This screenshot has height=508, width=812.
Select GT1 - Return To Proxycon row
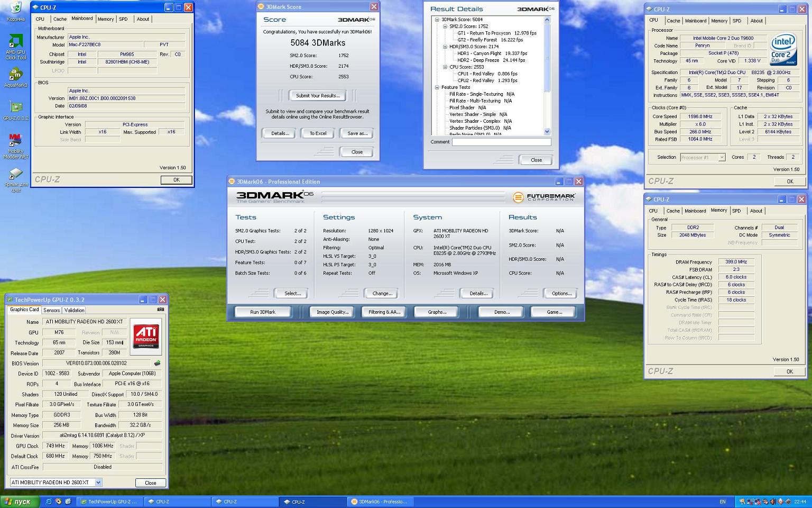(x=497, y=33)
